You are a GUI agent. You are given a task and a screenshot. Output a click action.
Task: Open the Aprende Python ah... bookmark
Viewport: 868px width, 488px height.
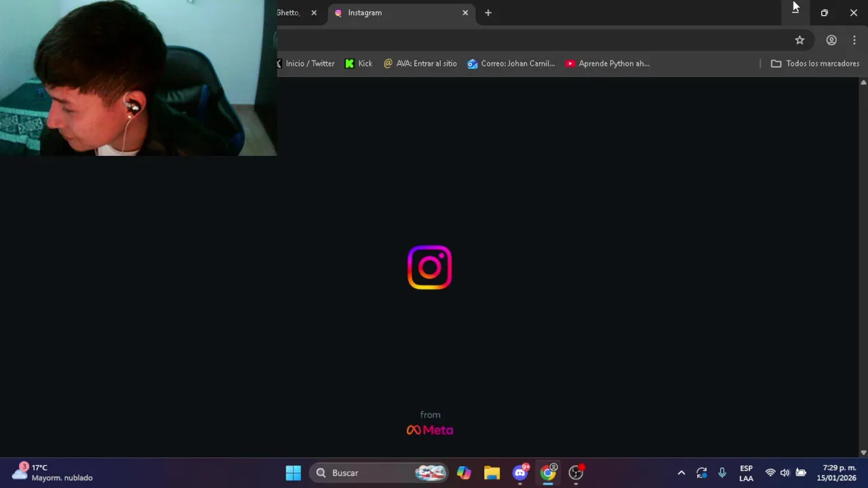[608, 64]
